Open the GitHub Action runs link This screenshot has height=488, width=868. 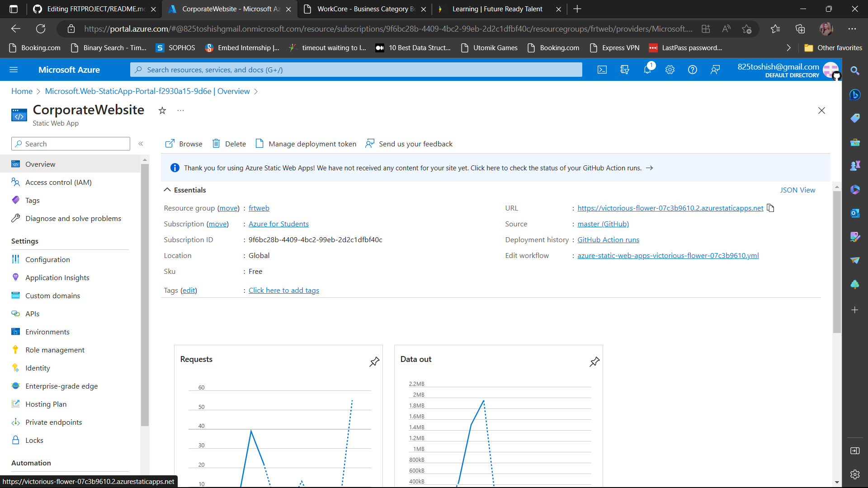(x=608, y=239)
